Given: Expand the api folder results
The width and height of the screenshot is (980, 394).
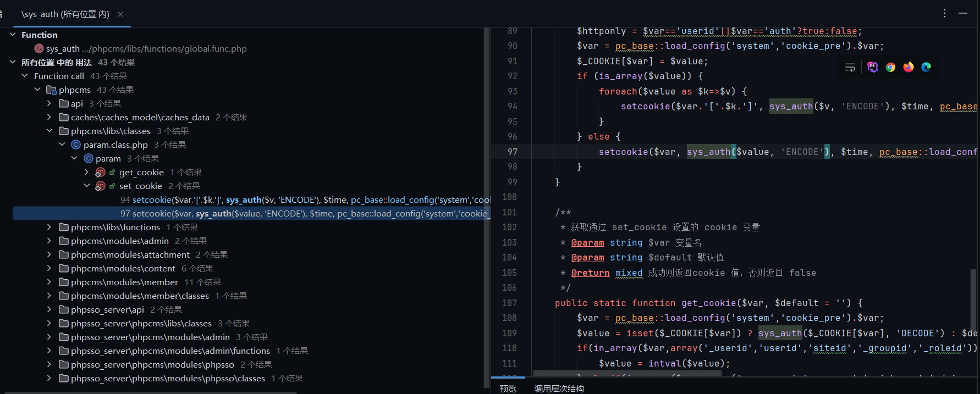Looking at the screenshot, I should click(49, 103).
